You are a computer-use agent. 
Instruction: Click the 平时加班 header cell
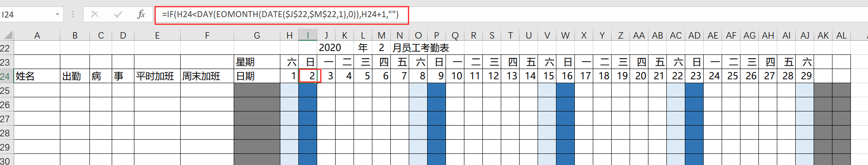157,76
